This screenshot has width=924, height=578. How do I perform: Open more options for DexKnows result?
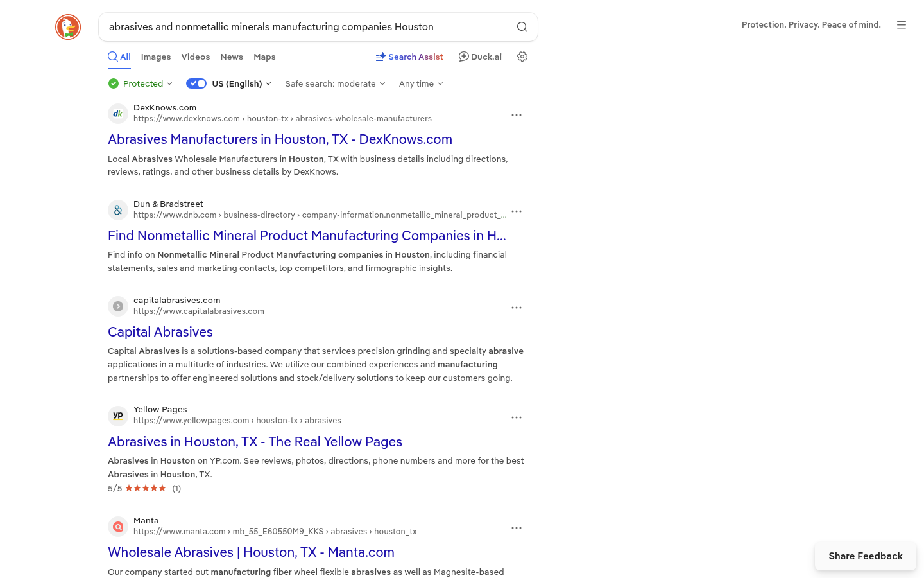(517, 115)
